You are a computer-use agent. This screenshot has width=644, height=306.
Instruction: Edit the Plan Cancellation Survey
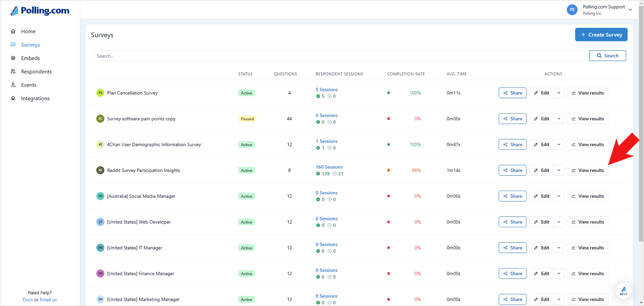(541, 93)
